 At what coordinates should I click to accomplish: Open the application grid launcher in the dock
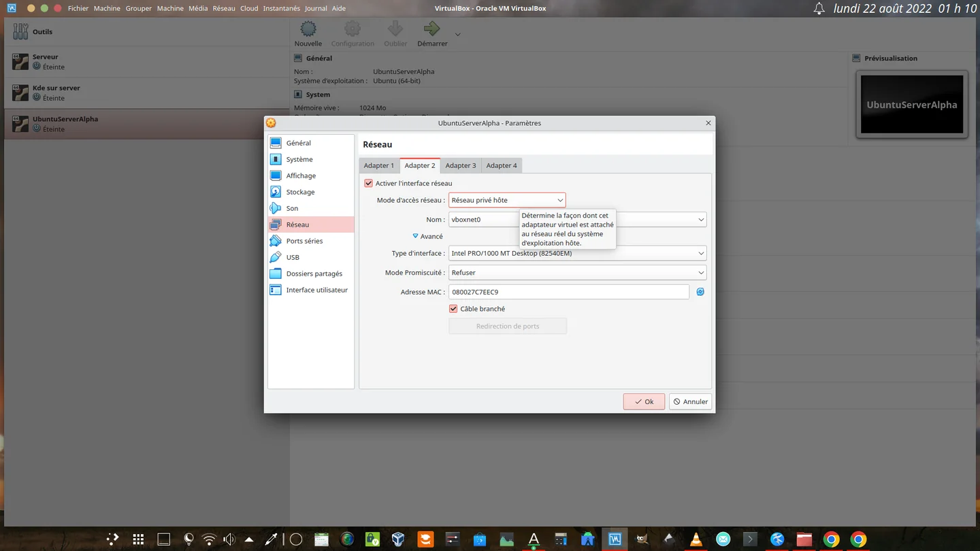pos(138,539)
